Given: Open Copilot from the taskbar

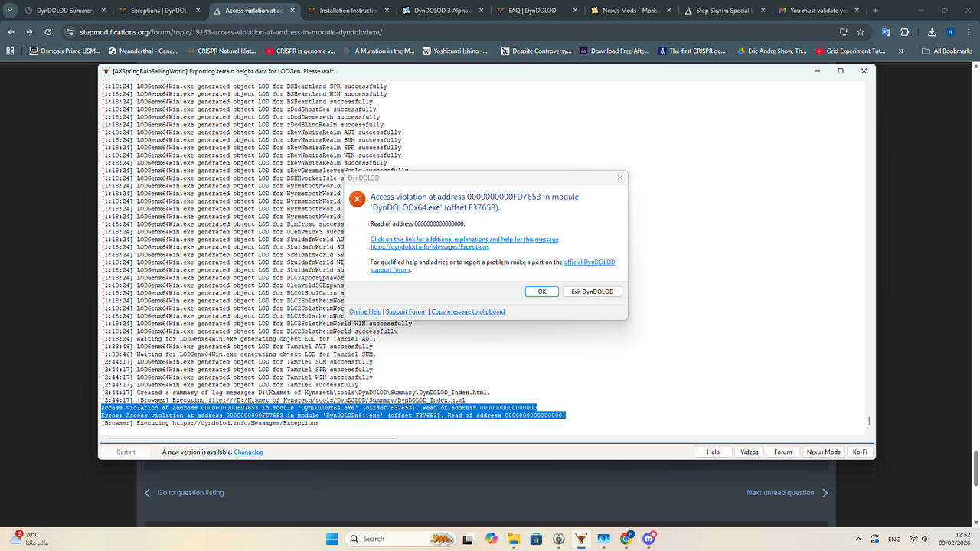Looking at the screenshot, I should tap(492, 539).
